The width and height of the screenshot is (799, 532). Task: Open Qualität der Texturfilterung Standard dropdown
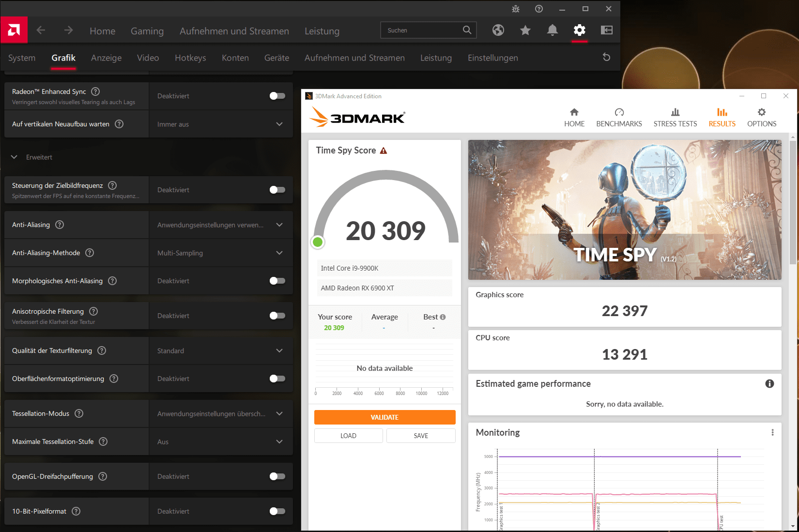coord(221,350)
